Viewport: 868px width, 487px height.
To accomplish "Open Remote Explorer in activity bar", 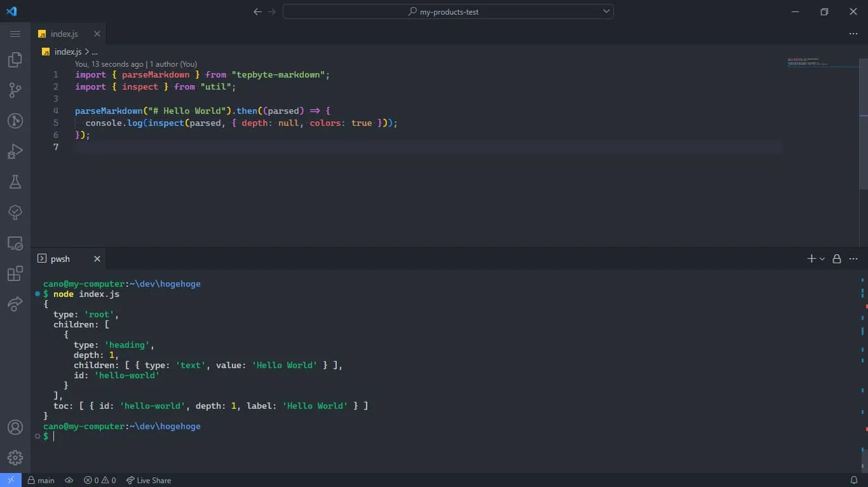I will [15, 243].
